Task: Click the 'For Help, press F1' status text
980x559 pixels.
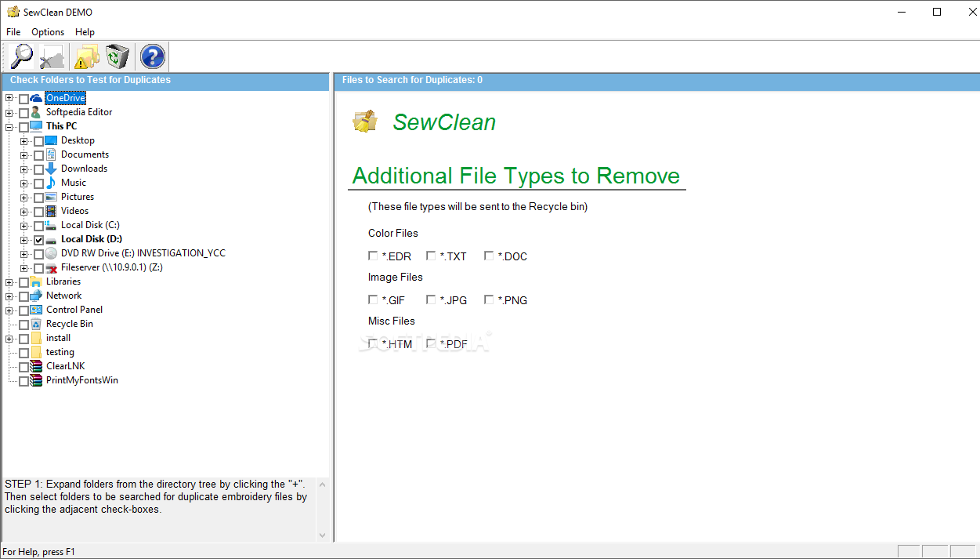Action: coord(39,552)
